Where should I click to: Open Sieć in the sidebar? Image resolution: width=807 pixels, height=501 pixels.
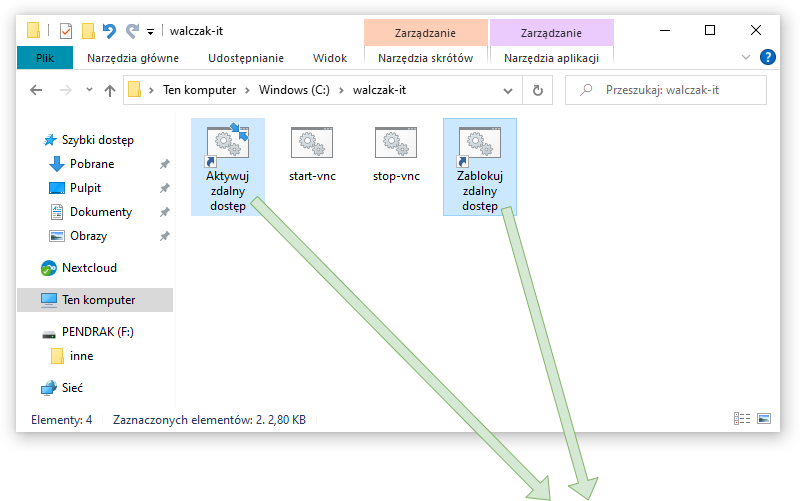point(72,388)
